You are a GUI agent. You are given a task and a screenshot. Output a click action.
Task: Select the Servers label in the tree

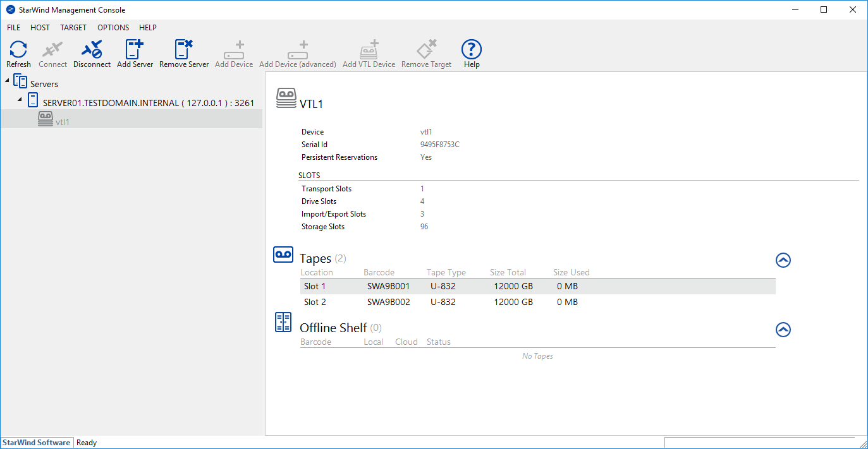click(44, 84)
